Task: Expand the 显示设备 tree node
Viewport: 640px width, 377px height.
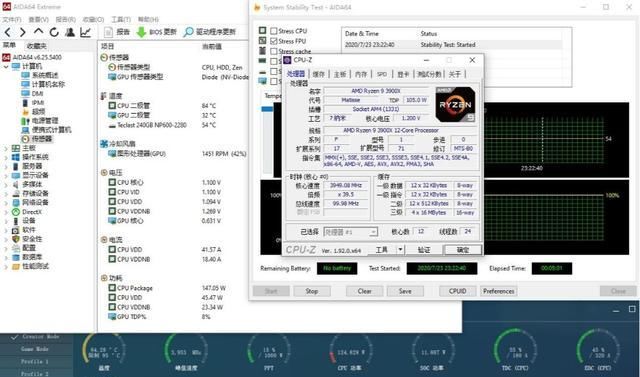Action: coord(6,175)
